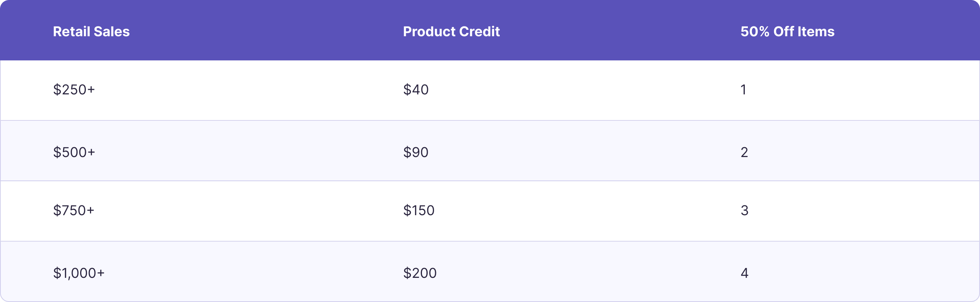Select the 50% off items value 1
The width and height of the screenshot is (980, 302).
(x=743, y=90)
